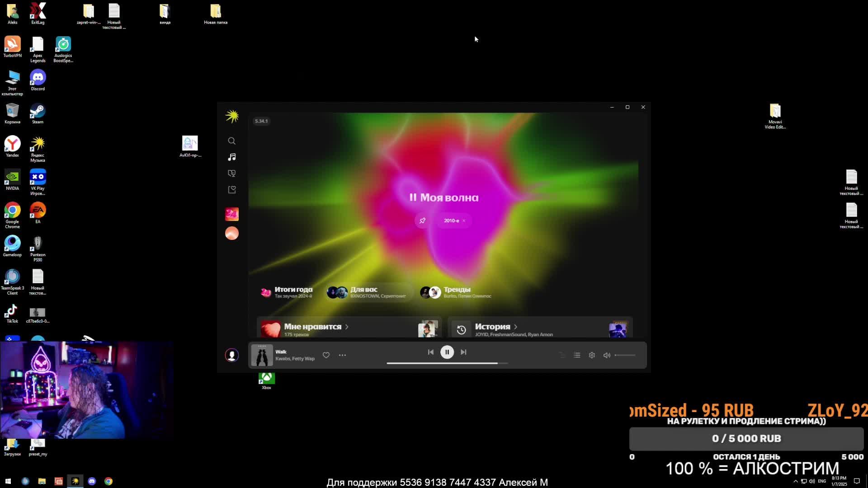Open the track's three-dot more menu
Screen dimensions: 868x488
click(342, 355)
